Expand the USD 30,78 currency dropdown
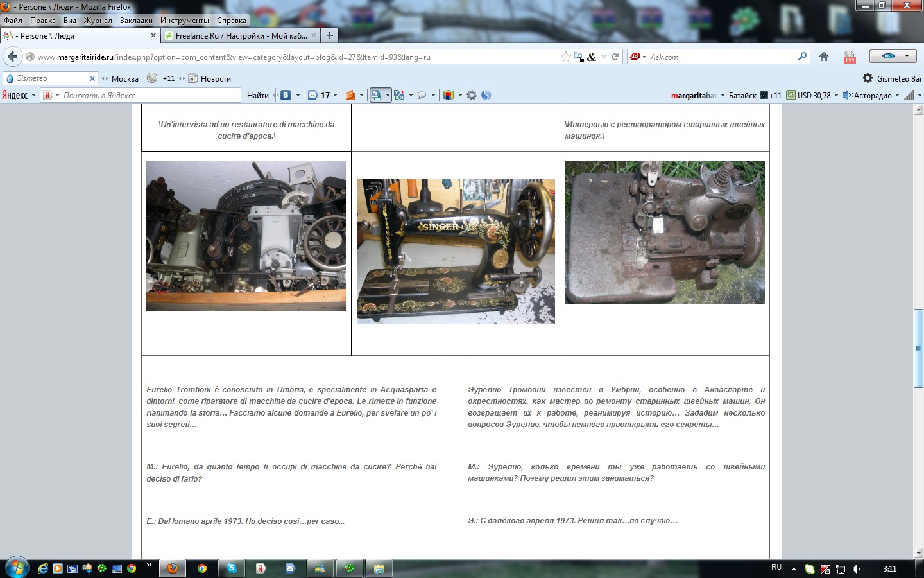Screen dimensions: 924x578 [x=836, y=95]
